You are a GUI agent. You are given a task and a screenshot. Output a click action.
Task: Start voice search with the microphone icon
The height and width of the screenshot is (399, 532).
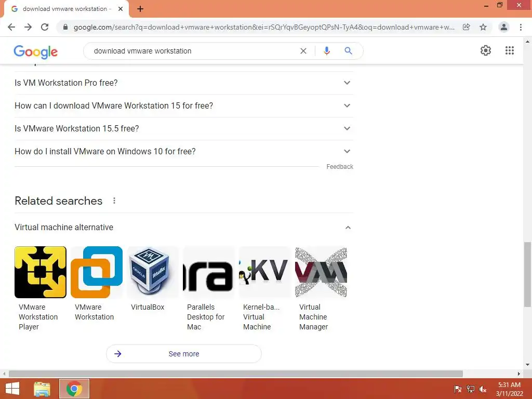coord(327,51)
